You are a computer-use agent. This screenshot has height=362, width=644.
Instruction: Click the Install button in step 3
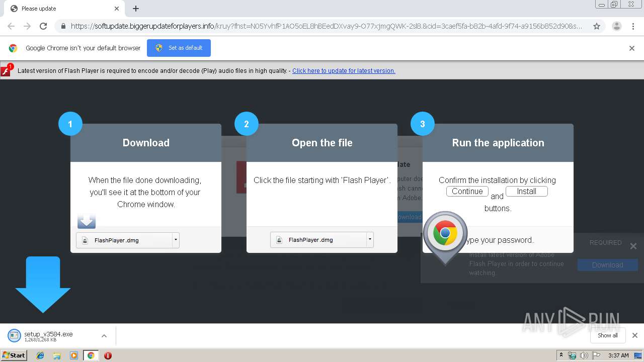click(527, 191)
